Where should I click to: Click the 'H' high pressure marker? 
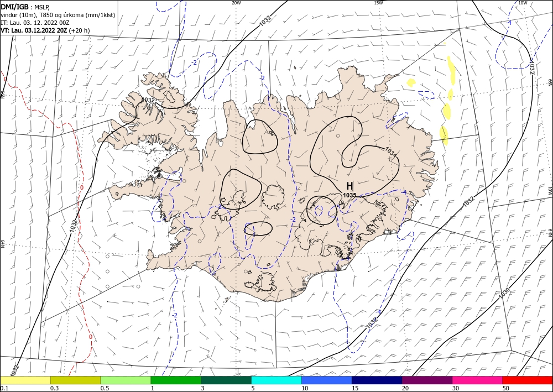point(349,186)
